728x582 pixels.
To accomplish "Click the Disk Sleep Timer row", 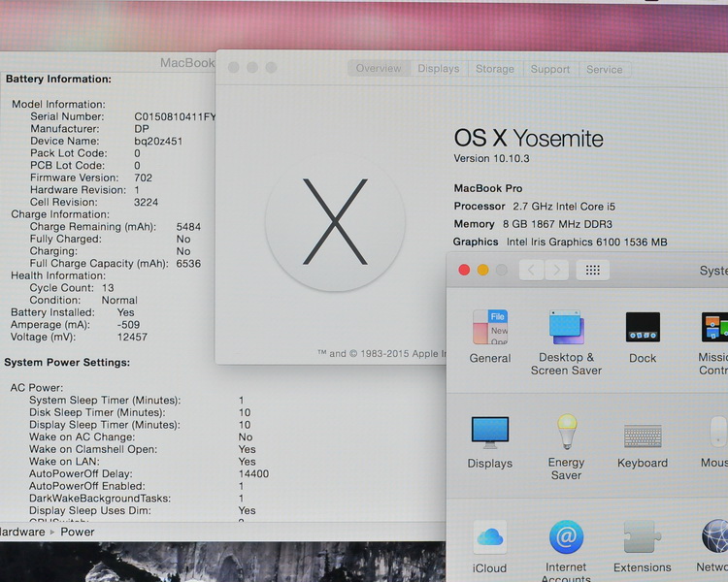I will tap(140, 412).
